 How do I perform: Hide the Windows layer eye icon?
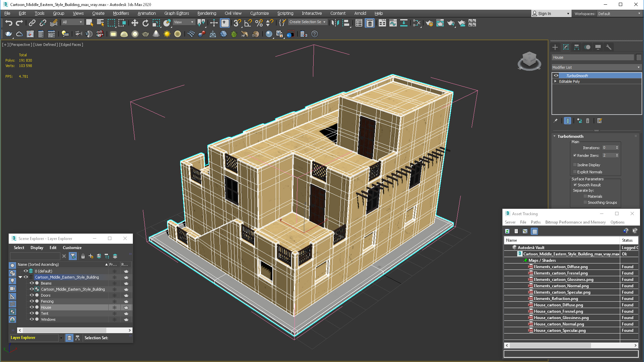pos(32,319)
